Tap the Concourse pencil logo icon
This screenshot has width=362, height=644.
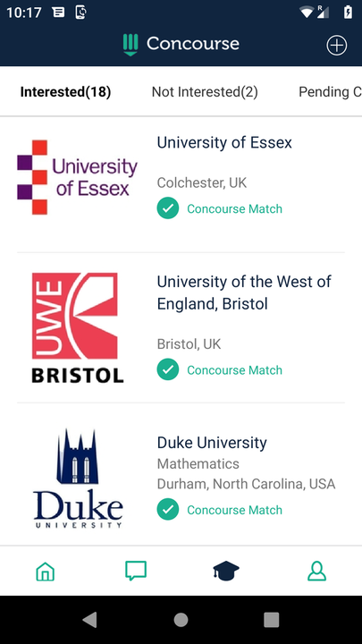pos(130,45)
